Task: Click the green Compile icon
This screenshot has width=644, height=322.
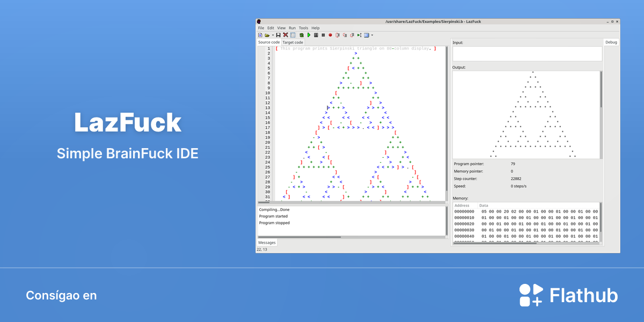Action: (302, 35)
